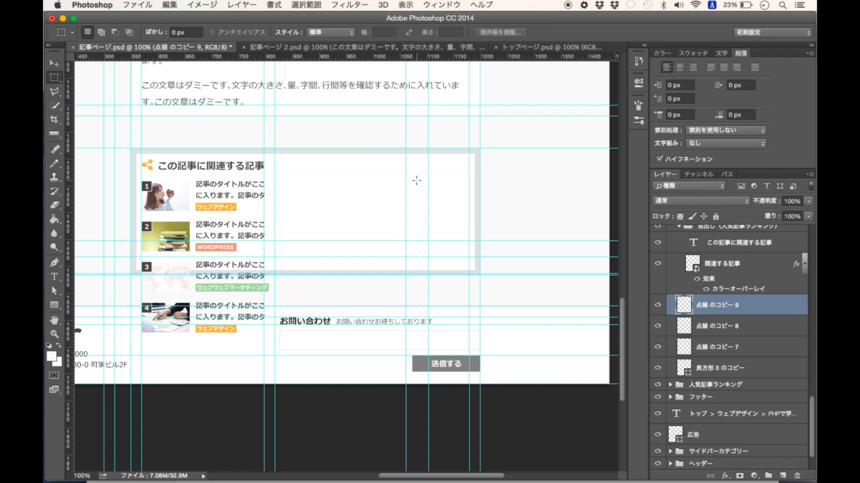
Task: Hide the 人気記事ランキング group
Action: tap(658, 384)
